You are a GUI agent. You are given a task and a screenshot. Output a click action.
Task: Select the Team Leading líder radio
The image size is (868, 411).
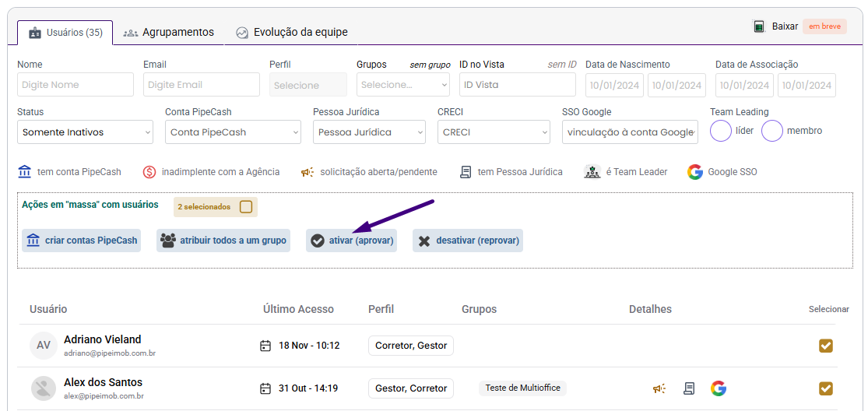click(721, 131)
